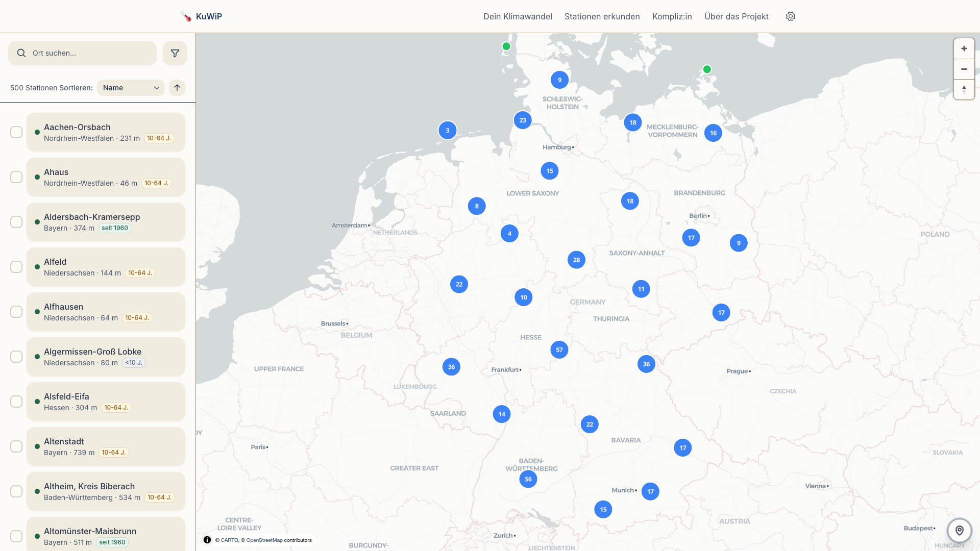This screenshot has width=980, height=551.
Task: Open the 'Name' sorting dropdown
Action: (130, 88)
